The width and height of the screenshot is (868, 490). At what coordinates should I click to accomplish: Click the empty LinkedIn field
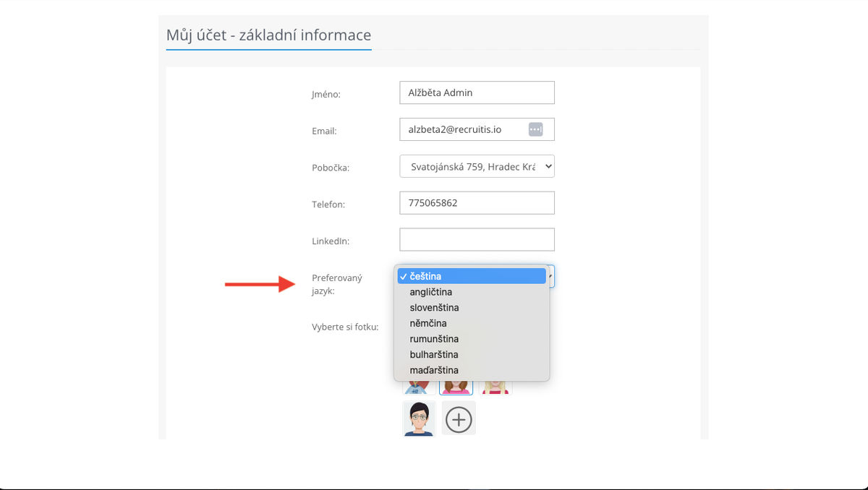477,240
